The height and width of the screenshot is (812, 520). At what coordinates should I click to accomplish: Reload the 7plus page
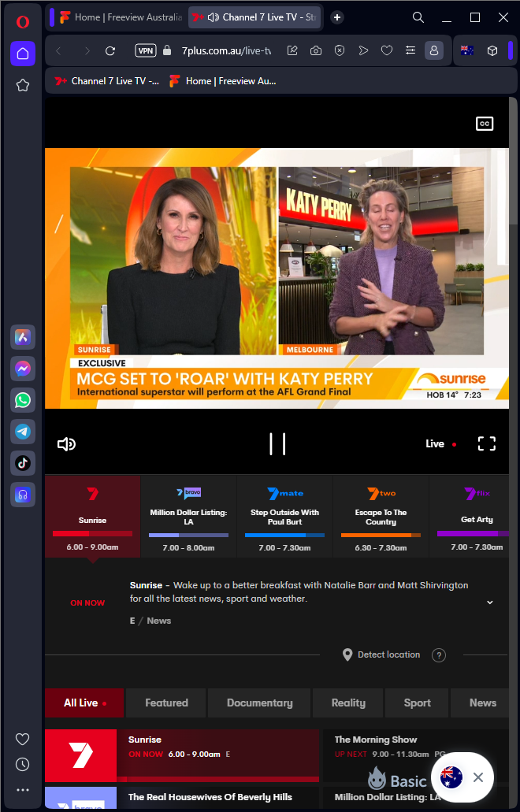click(110, 50)
